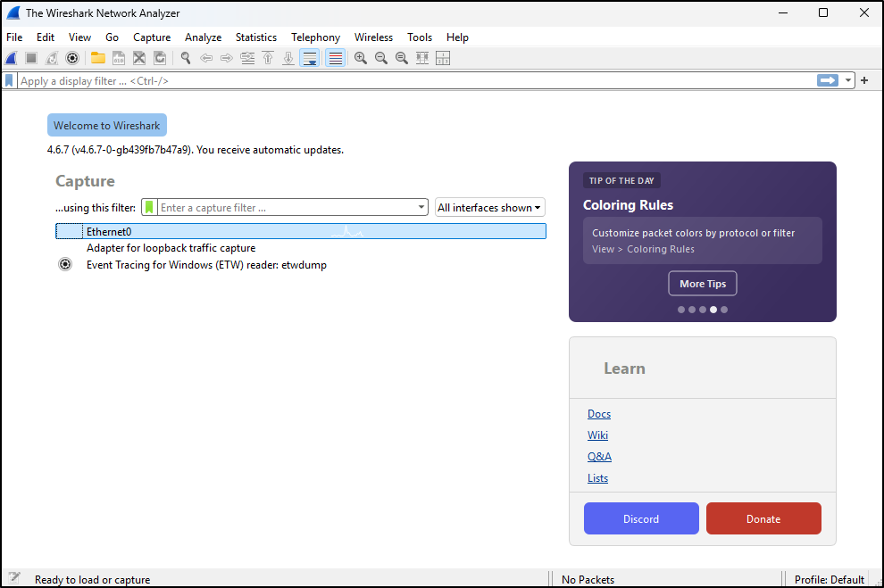Open the Telephony menu
The image size is (884, 588).
click(x=316, y=37)
